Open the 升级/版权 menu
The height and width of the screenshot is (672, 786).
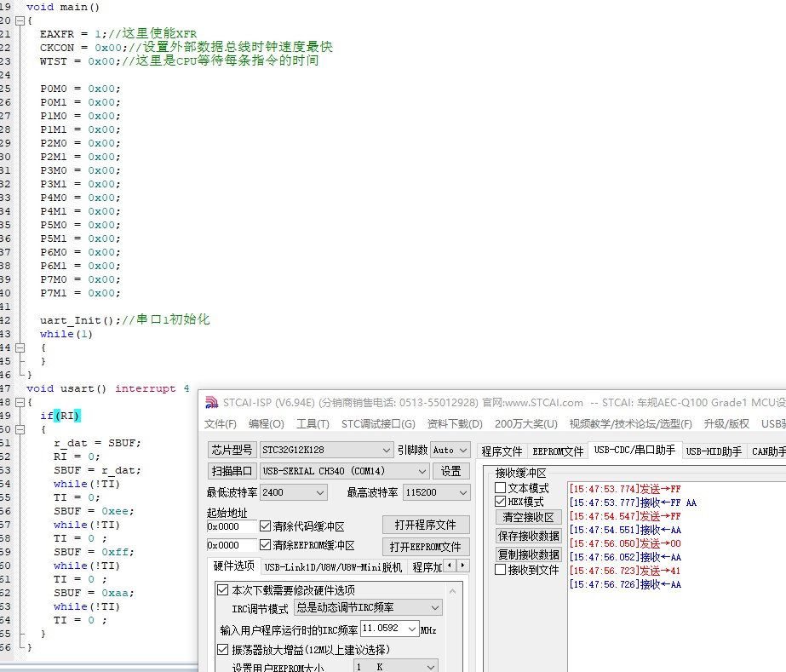tap(726, 424)
